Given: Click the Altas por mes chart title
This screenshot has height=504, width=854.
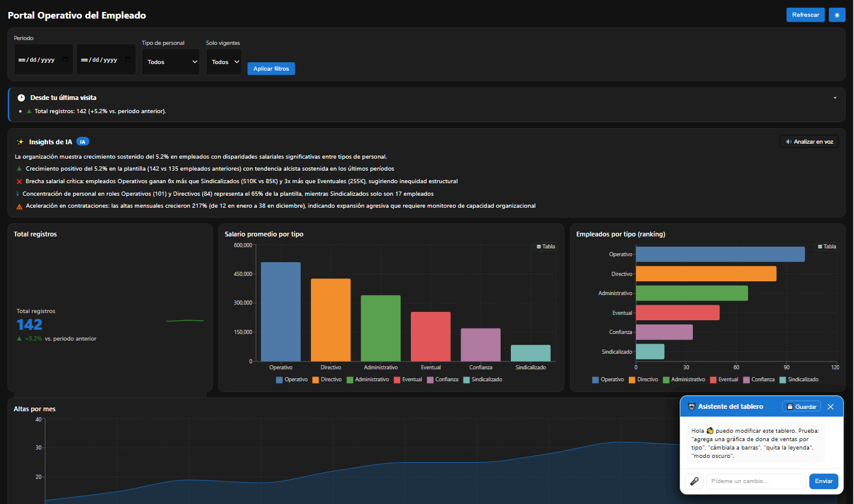Looking at the screenshot, I should coord(35,409).
